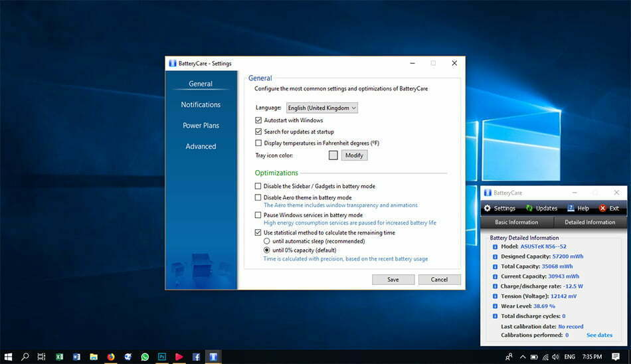Select until automatic sleep (recommended) radio
631x364 pixels.
point(267,241)
